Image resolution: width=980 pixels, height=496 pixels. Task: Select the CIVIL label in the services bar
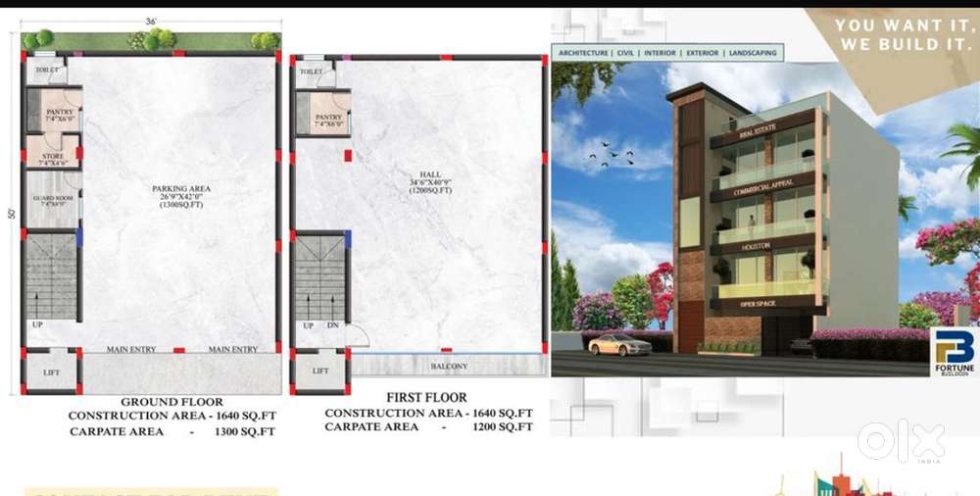[625, 53]
